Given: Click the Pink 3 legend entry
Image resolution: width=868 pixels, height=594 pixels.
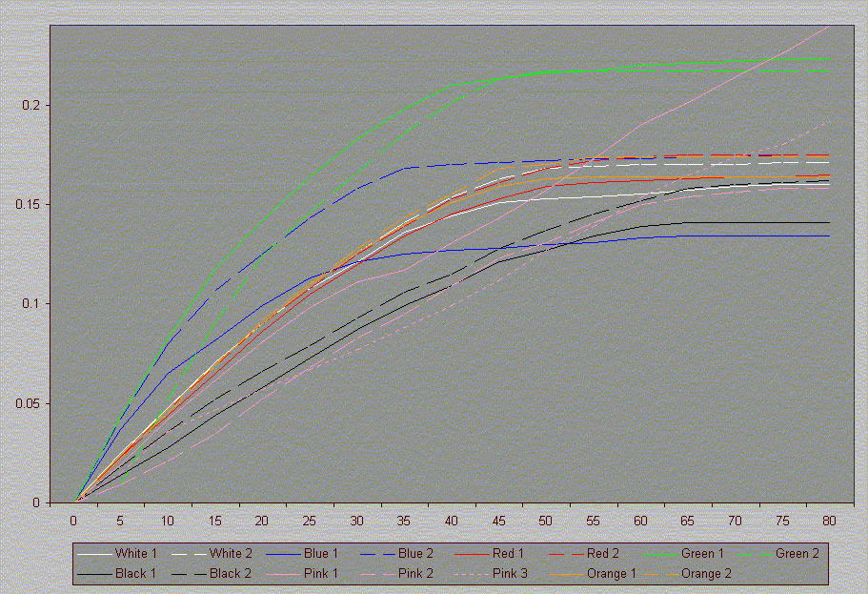Looking at the screenshot, I should pyautogui.click(x=511, y=573).
